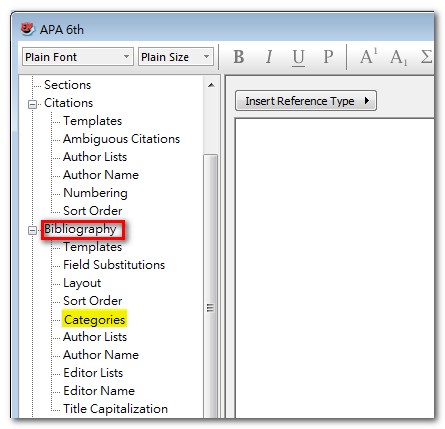This screenshot has width=445, height=429.
Task: Open the Plain Font dropdown
Action: [x=78, y=57]
